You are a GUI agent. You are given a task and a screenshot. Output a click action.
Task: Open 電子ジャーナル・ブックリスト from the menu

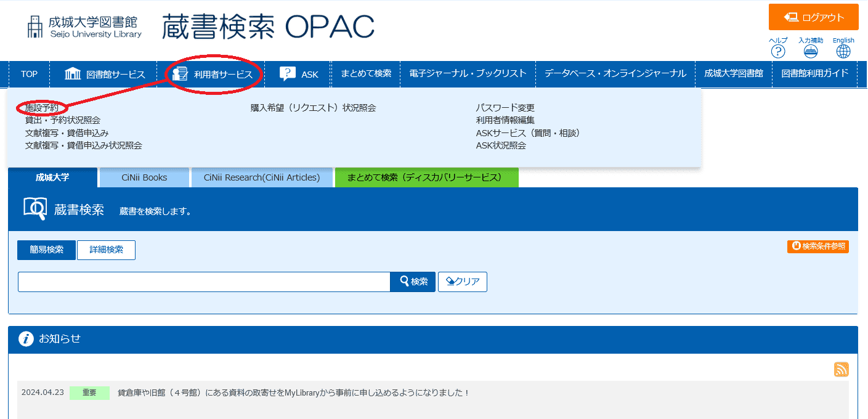[469, 73]
